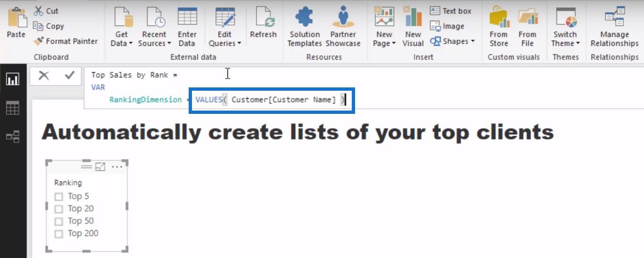This screenshot has height=258, width=644.
Task: Click inside the DAX formula editor
Action: 364,87
